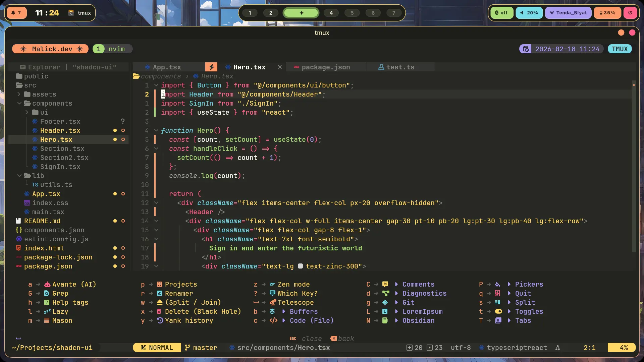This screenshot has width=644, height=362.
Task: Collapse the components folder
Action: (x=19, y=103)
